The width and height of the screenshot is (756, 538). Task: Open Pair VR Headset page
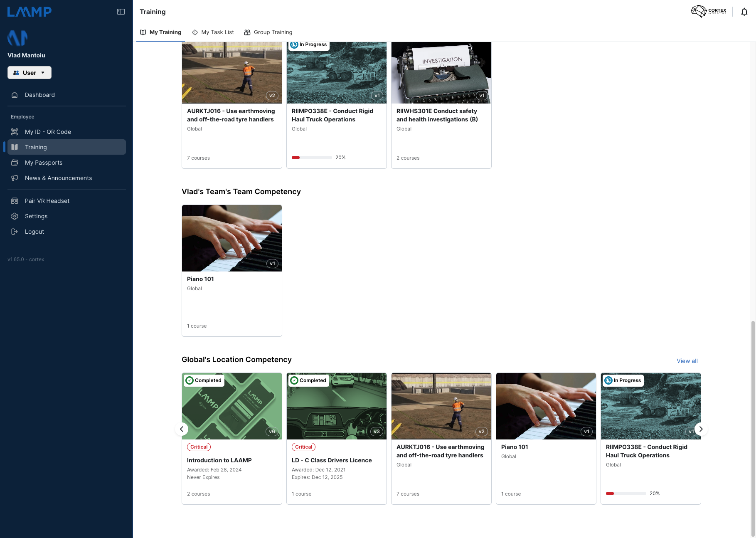[66, 201]
